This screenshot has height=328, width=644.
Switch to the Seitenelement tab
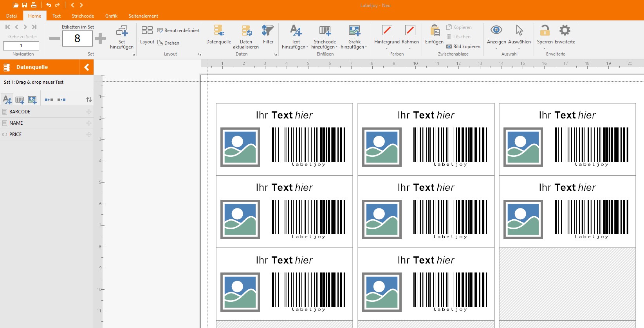pos(143,16)
